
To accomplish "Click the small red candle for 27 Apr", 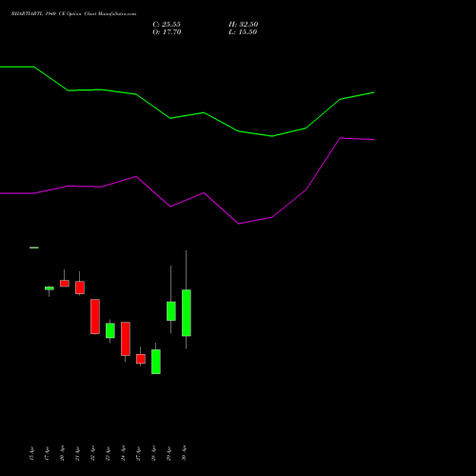I will tap(141, 359).
